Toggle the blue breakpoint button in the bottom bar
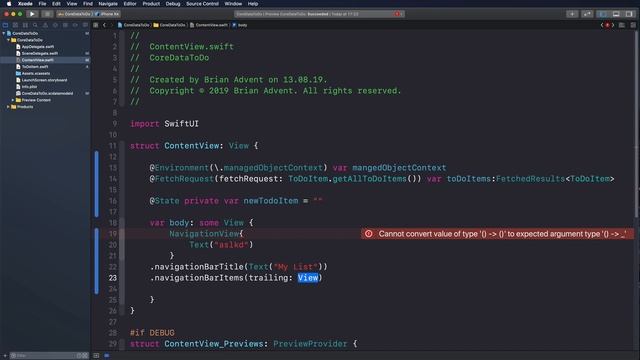Viewport: 640px width, 360px height. (107, 356)
